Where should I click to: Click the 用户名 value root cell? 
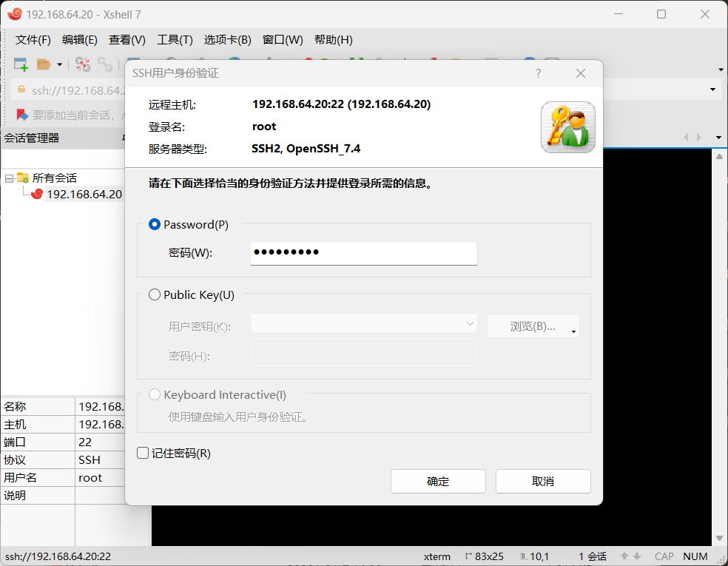tap(100, 478)
